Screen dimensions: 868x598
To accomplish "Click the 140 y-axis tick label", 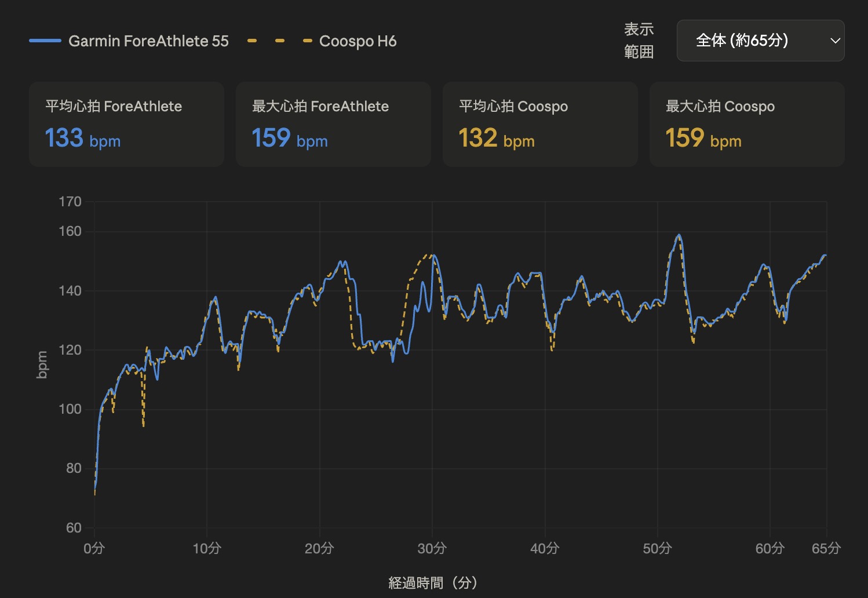I will click(x=70, y=291).
